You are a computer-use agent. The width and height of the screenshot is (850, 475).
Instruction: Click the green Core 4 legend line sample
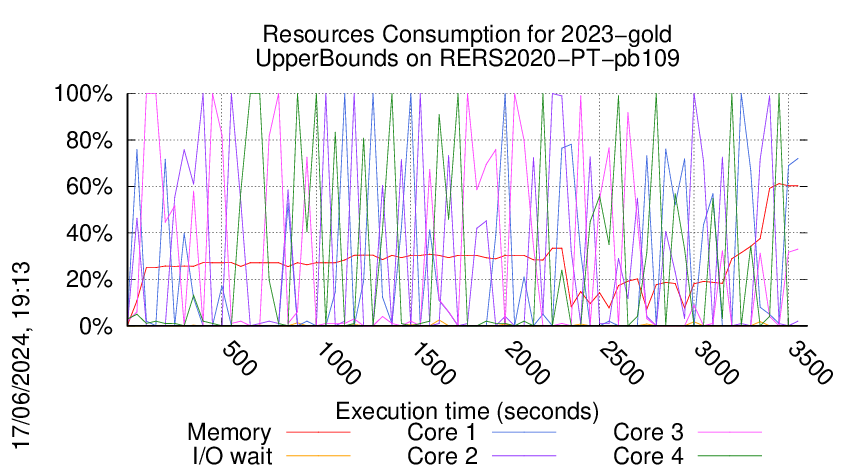(x=730, y=456)
